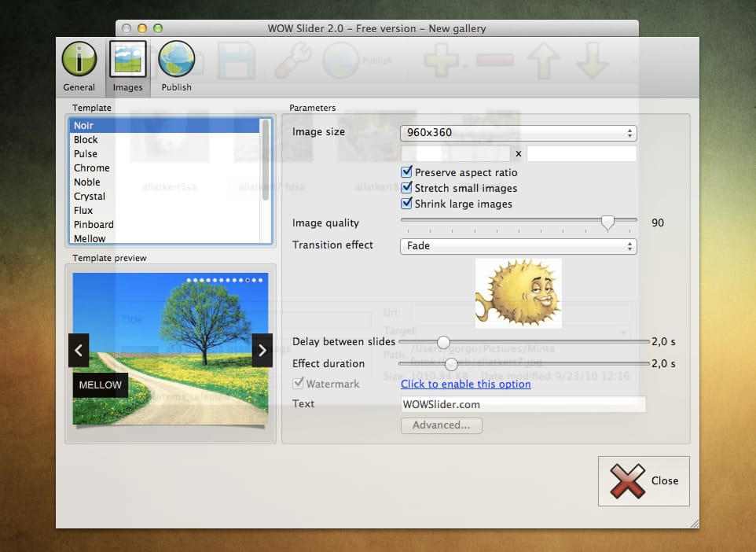The image size is (756, 552).
Task: Click previous arrow in template preview
Action: [79, 351]
